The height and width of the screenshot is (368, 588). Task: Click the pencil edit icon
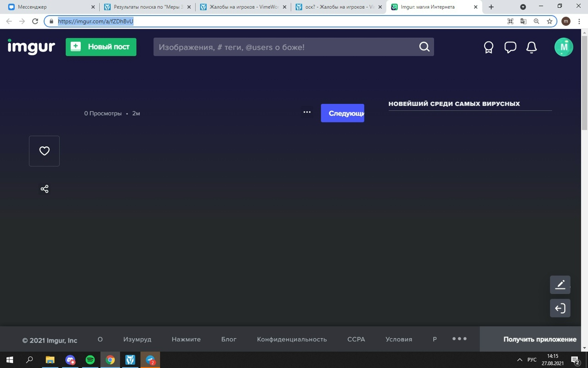point(560,285)
